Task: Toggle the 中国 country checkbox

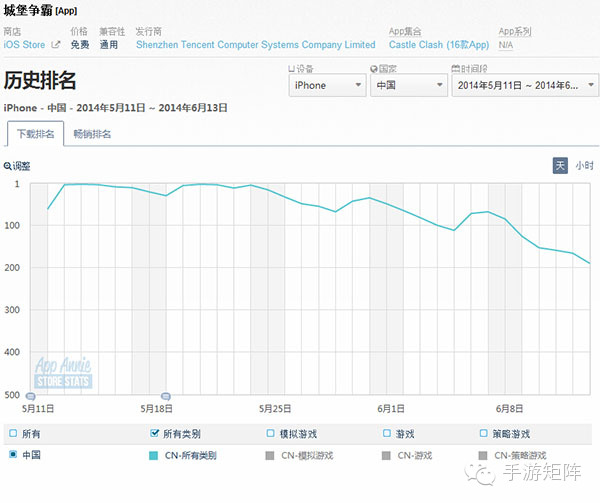Action: [x=13, y=454]
